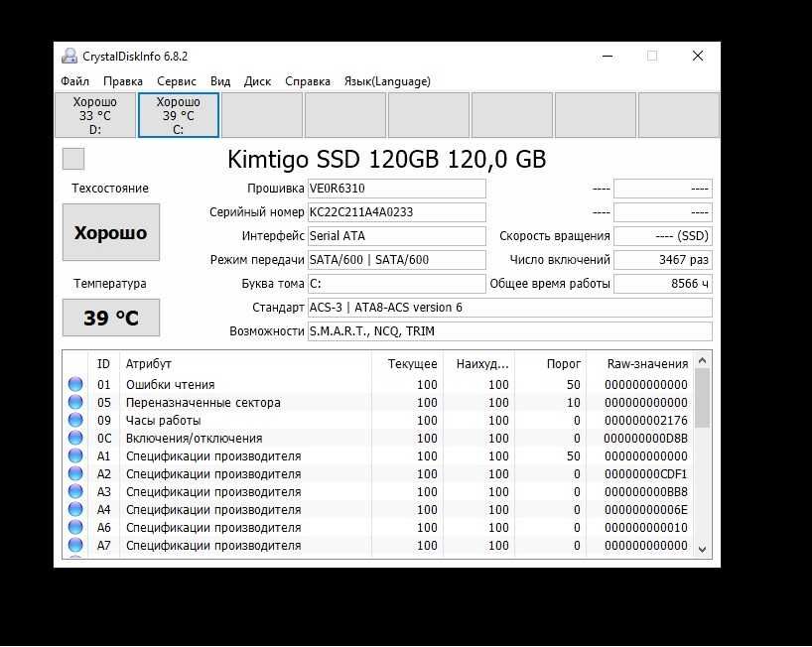Click raw value 000000000BB8

click(x=646, y=492)
